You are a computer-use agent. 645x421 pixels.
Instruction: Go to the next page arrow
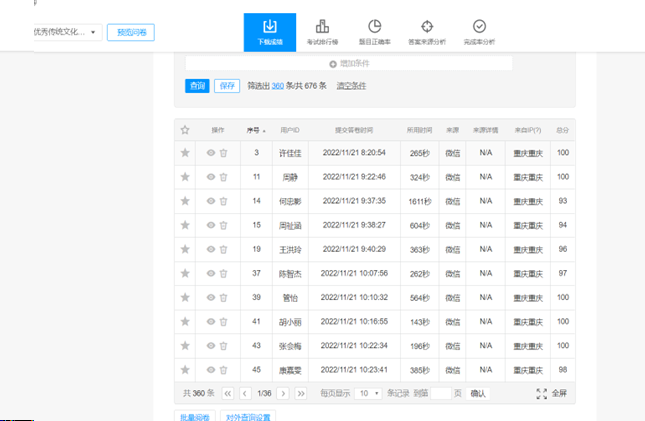coord(283,394)
